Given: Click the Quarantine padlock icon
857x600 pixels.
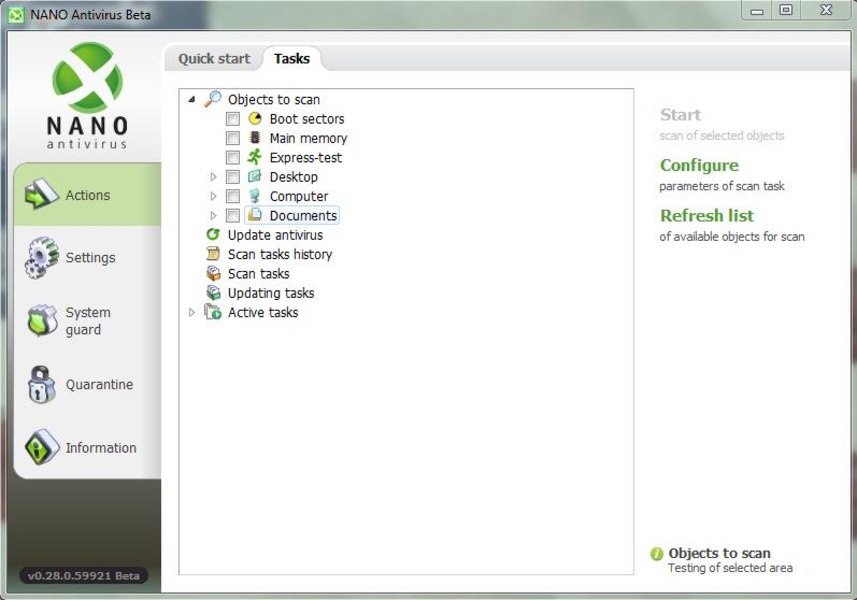Looking at the screenshot, I should (41, 385).
